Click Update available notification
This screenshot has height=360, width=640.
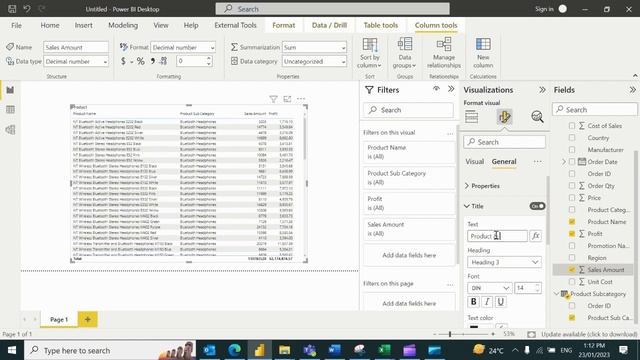(589, 334)
